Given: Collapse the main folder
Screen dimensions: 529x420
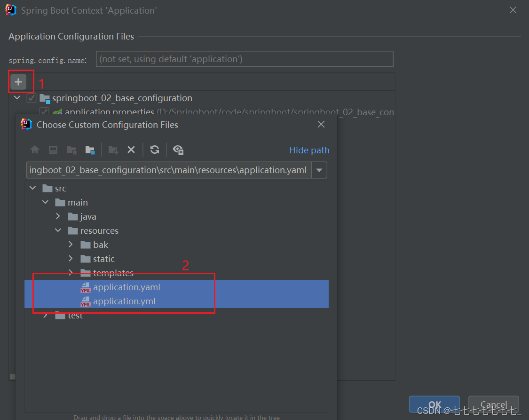Looking at the screenshot, I should (45, 202).
